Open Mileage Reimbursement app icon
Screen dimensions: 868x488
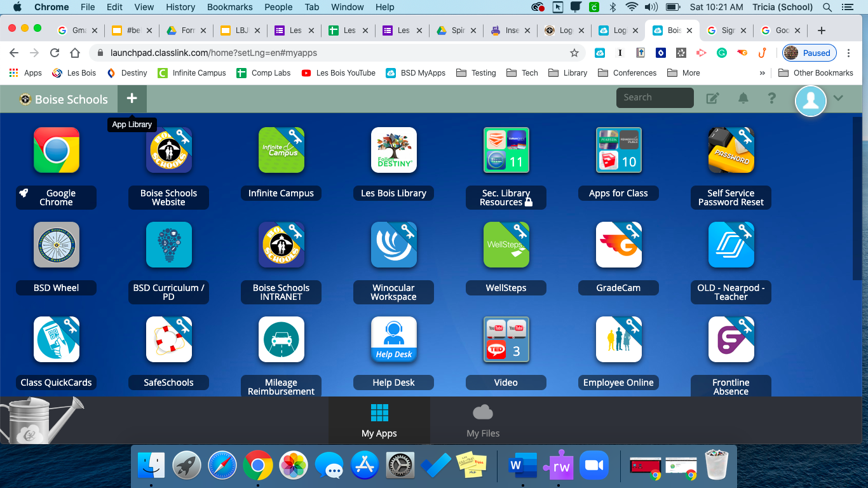pos(281,339)
